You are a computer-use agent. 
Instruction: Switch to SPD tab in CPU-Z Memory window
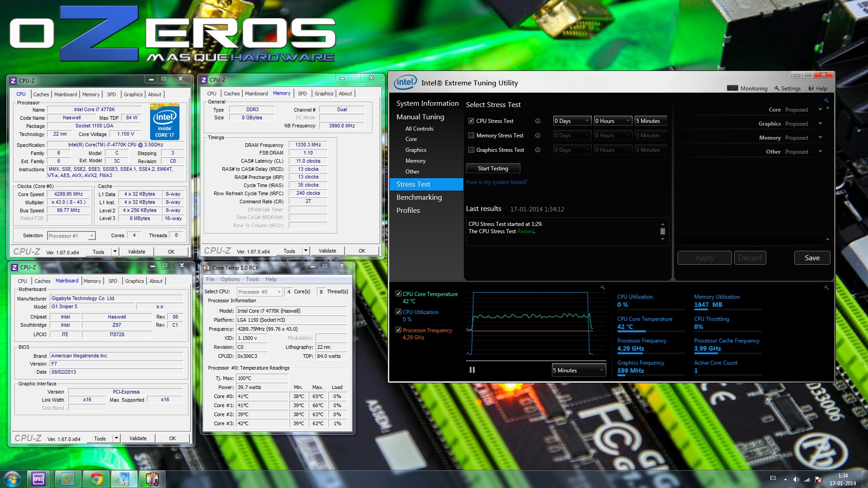click(302, 94)
